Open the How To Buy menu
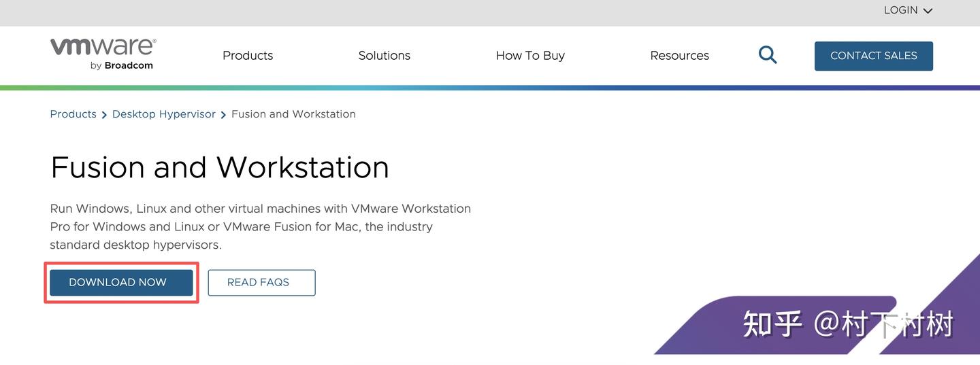 coord(530,56)
